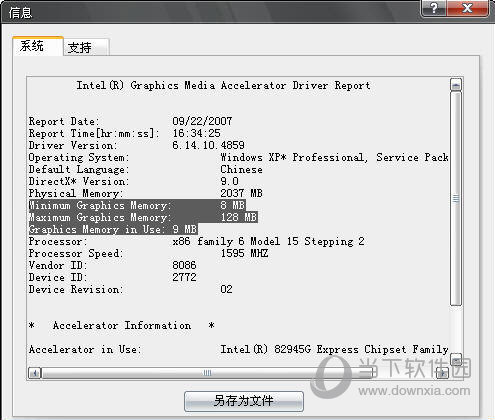Click the Report Time value 16:34:25
This screenshot has width=495, height=420.
196,133
